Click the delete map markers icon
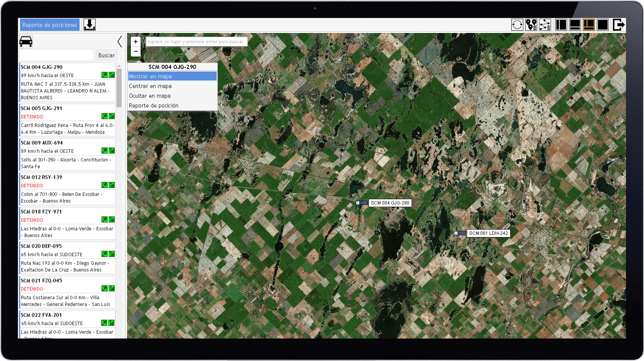Screen dimensions: 644x361 (531, 25)
